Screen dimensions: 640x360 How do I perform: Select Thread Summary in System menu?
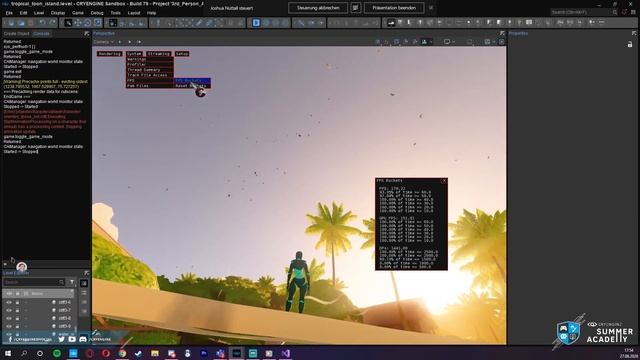pos(149,70)
